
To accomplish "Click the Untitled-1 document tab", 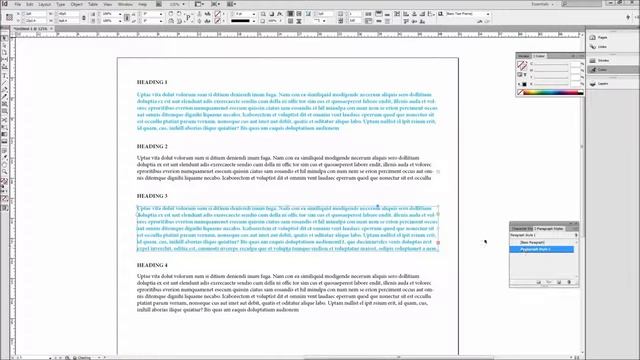I will tap(31, 29).
